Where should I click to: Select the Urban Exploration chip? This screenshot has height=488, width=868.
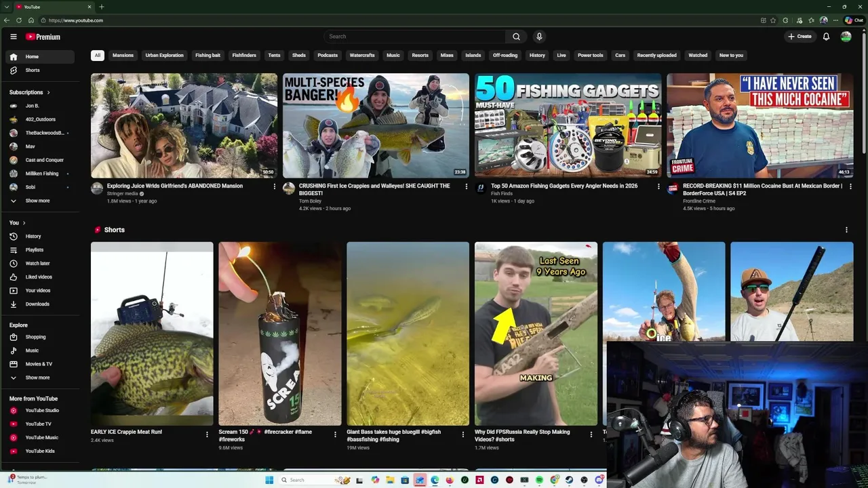click(164, 56)
